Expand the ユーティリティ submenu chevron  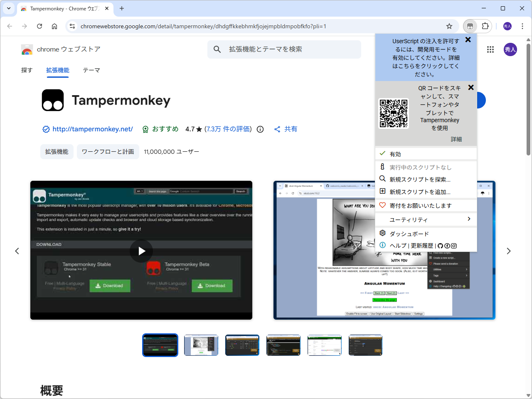click(469, 219)
